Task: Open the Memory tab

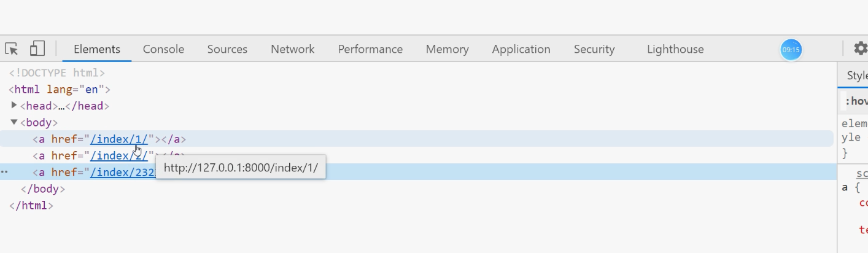Action: coord(447,49)
